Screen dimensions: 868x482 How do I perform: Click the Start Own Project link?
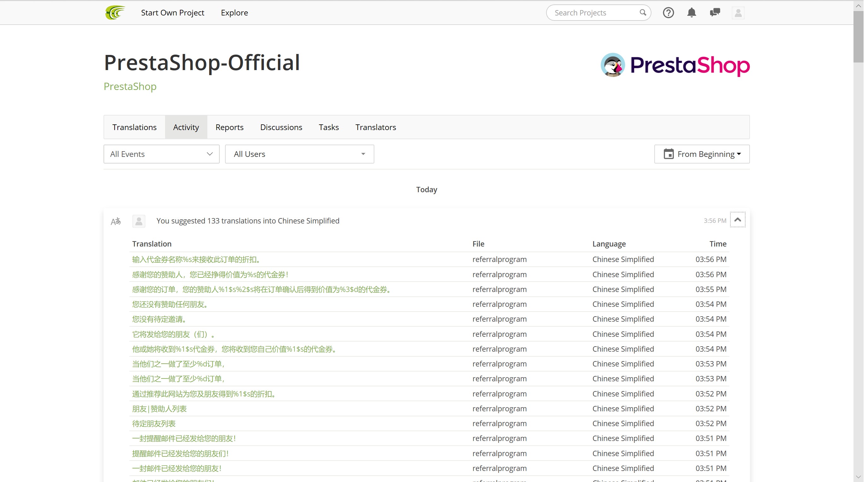173,13
